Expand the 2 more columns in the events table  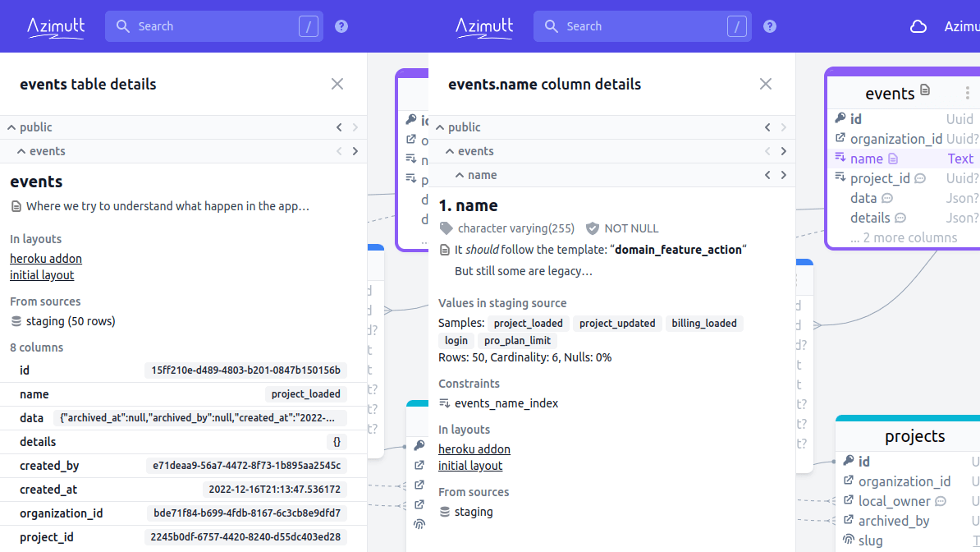(903, 237)
